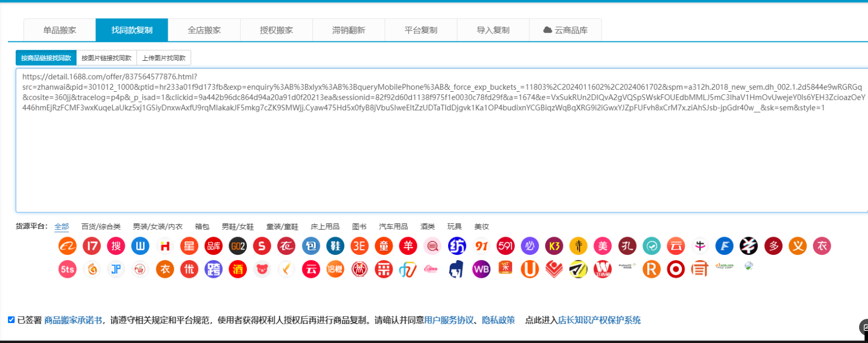Screen dimensions: 868x343
Task: Switch to the 授权搬家 tab
Action: (x=277, y=30)
